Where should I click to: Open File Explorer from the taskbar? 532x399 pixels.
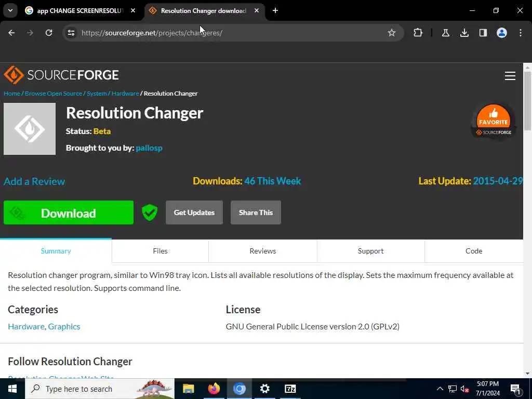(188, 389)
